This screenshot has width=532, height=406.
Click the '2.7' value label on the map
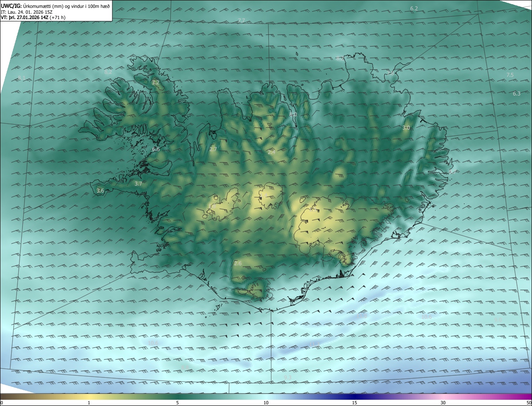[213, 149]
